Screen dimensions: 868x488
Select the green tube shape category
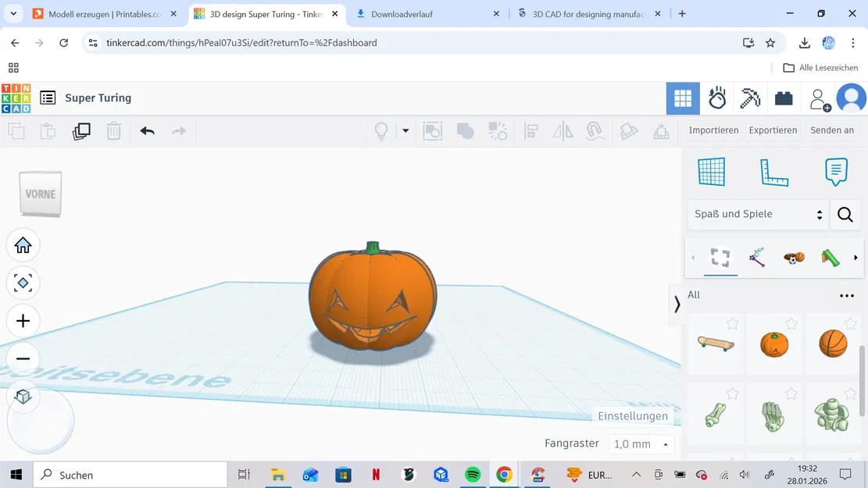coord(830,258)
